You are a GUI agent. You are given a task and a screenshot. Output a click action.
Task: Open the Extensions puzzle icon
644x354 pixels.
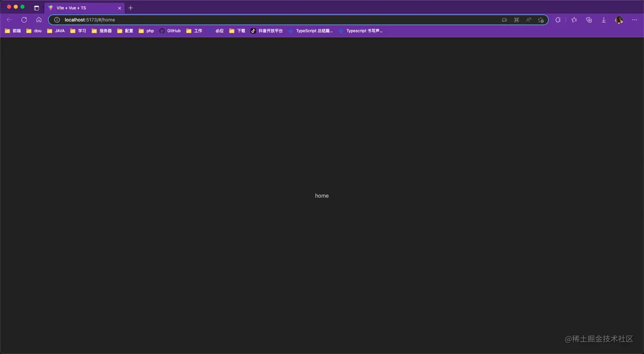coord(558,20)
